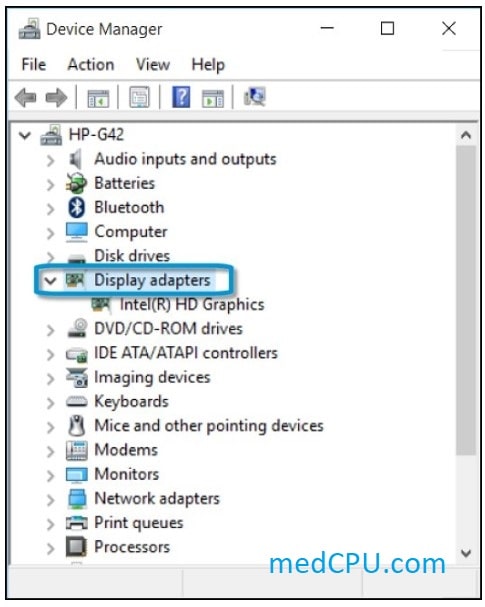Click the HP-G42 computer root icon

click(51, 135)
